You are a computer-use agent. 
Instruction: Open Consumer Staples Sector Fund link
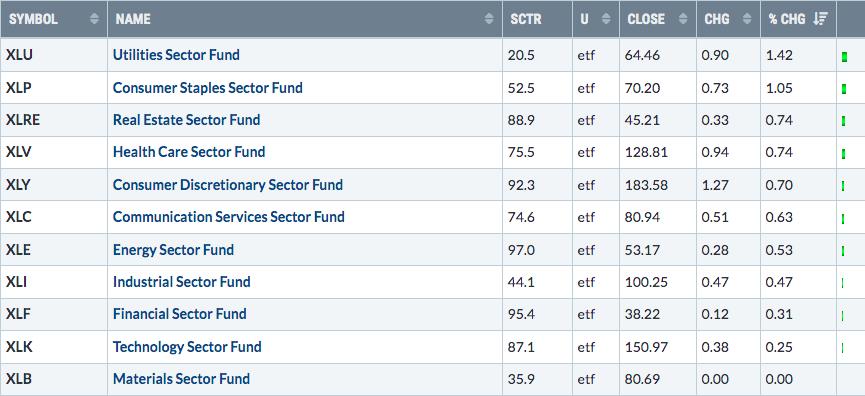(207, 87)
